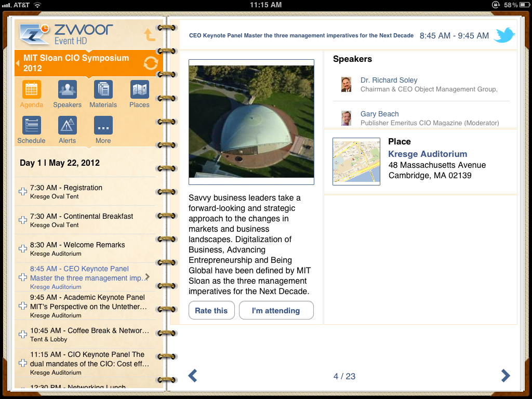Image resolution: width=532 pixels, height=399 pixels.
Task: Tap the 4 / 23 page indicator
Action: [344, 376]
